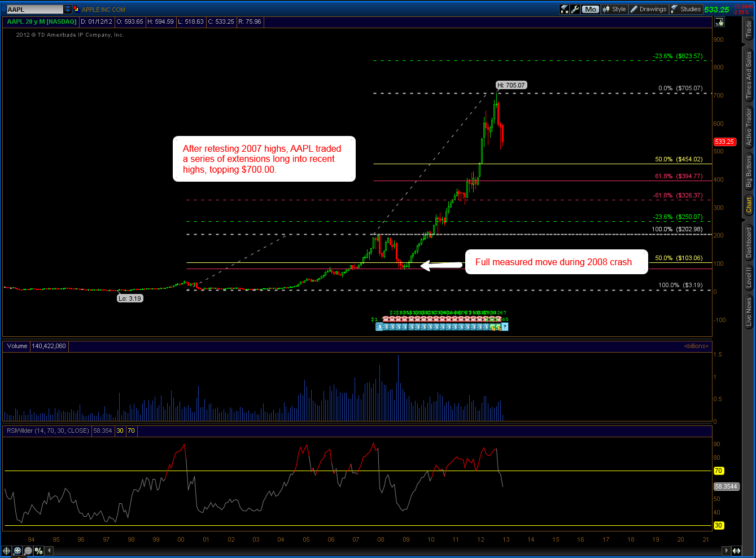Screen dimensions: 756x558
Task: Click the RSI 58.354 header value
Action: coord(103,430)
